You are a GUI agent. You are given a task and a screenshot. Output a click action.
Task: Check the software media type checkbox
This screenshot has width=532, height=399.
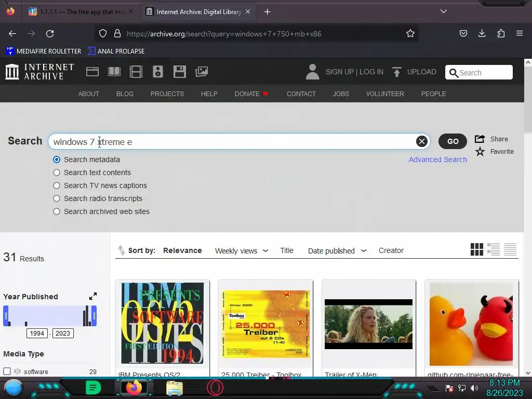click(x=7, y=371)
